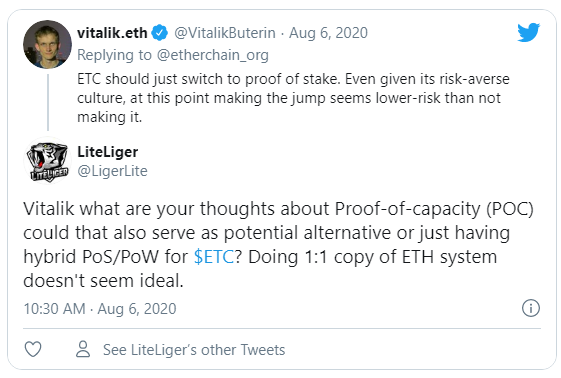Click Vitalik's proof of stake reply text
The height and width of the screenshot is (378, 561).
pyautogui.click(x=293, y=98)
